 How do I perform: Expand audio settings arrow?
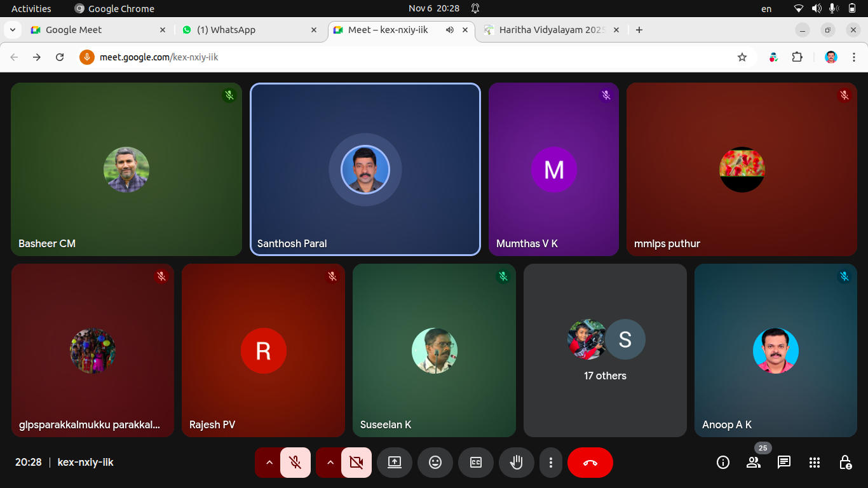tap(269, 463)
